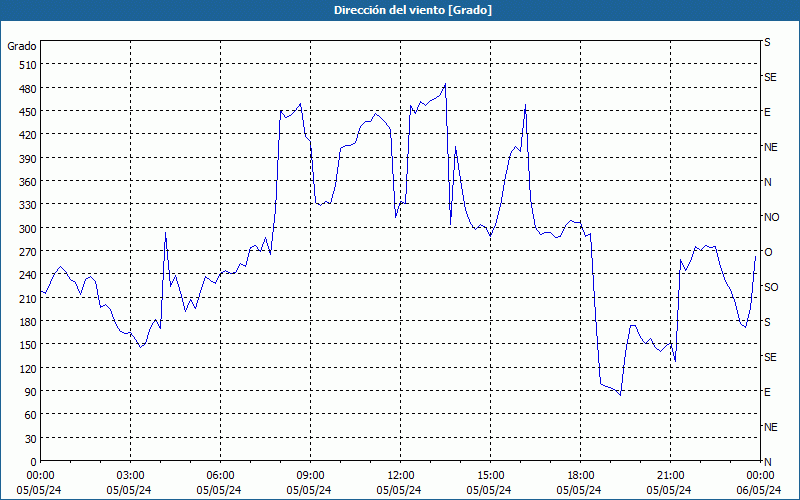Click the 05/05/24 date beneath 12:00
This screenshot has height=500, width=800.
tap(399, 490)
